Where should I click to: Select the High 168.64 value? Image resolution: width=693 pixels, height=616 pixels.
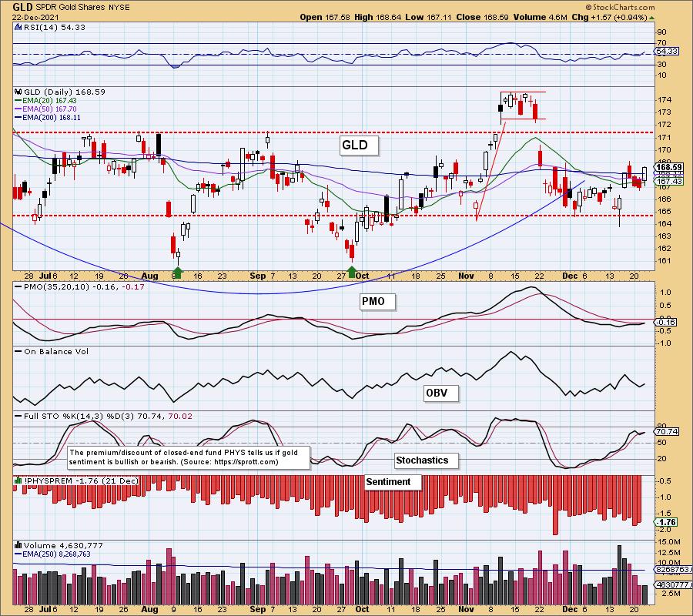(x=377, y=17)
